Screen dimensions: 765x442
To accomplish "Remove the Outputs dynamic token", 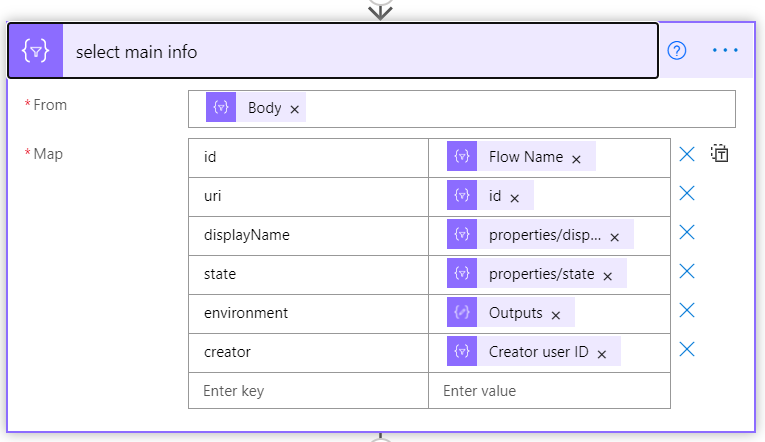I will (556, 316).
